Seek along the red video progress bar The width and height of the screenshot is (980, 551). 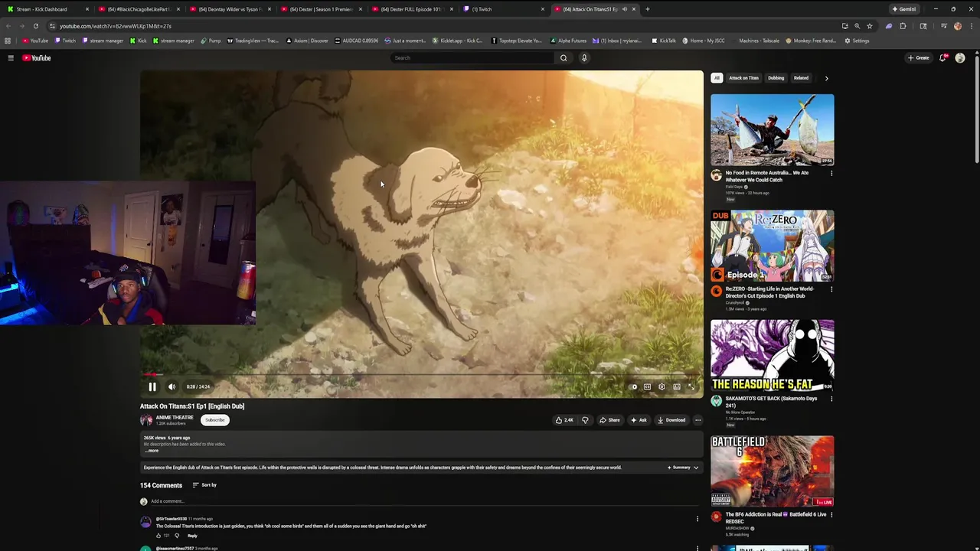[421, 375]
